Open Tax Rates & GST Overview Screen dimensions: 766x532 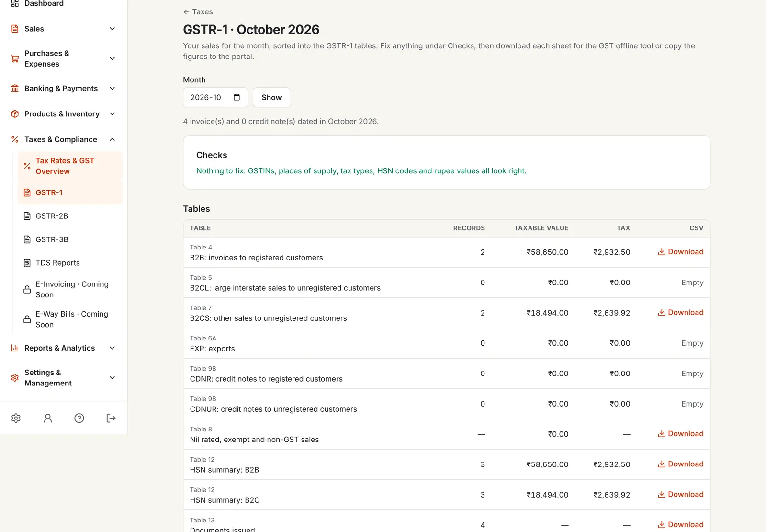click(x=70, y=166)
